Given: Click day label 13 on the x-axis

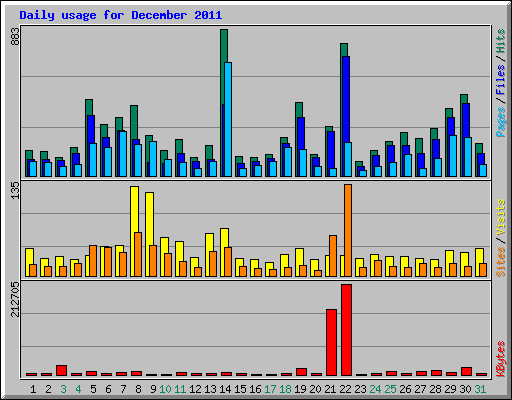Looking at the screenshot, I should [x=210, y=389].
